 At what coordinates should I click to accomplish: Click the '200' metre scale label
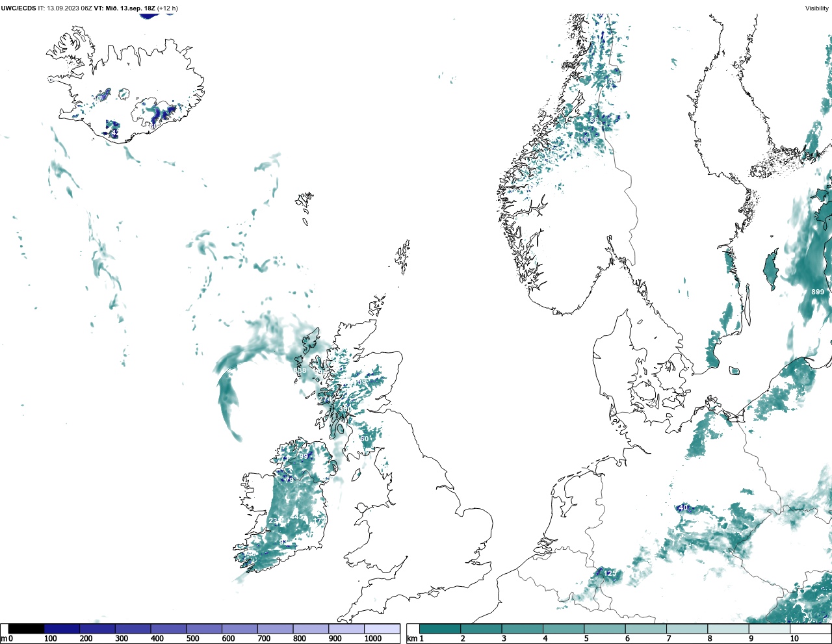86,639
